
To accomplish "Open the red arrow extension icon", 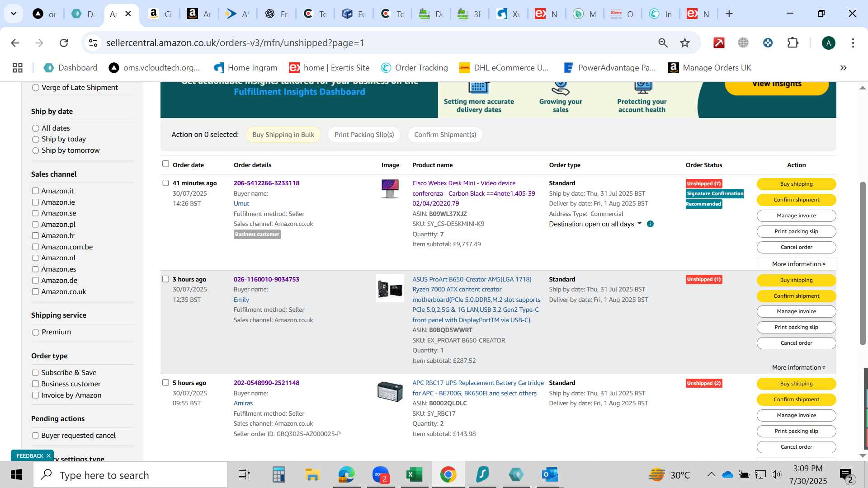I will tap(719, 43).
